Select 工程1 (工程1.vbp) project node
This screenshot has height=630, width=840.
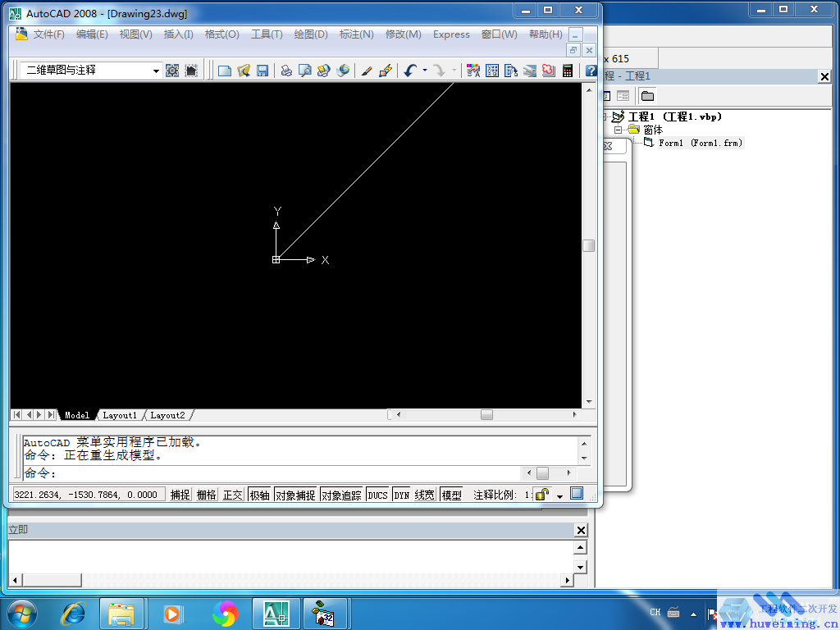click(x=675, y=116)
